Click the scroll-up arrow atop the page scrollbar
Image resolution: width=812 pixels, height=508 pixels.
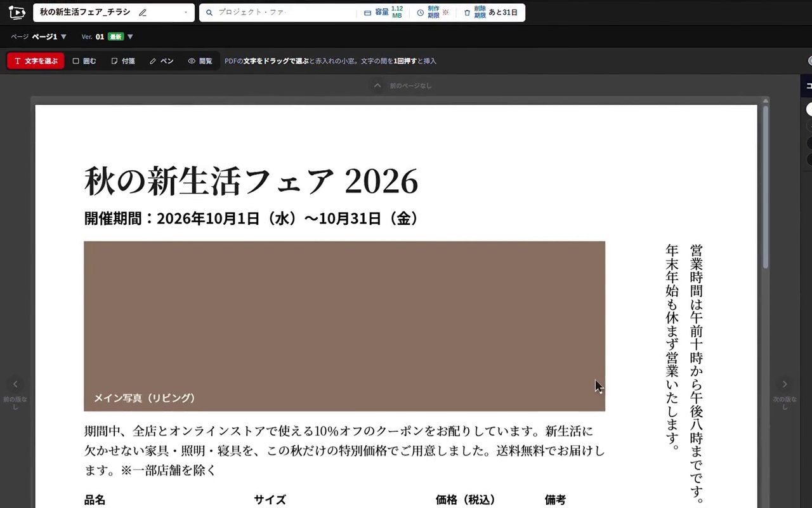click(x=766, y=100)
